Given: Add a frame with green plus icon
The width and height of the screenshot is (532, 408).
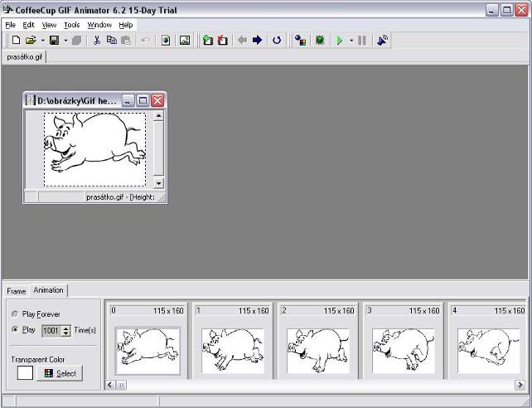Looking at the screenshot, I should click(x=208, y=40).
